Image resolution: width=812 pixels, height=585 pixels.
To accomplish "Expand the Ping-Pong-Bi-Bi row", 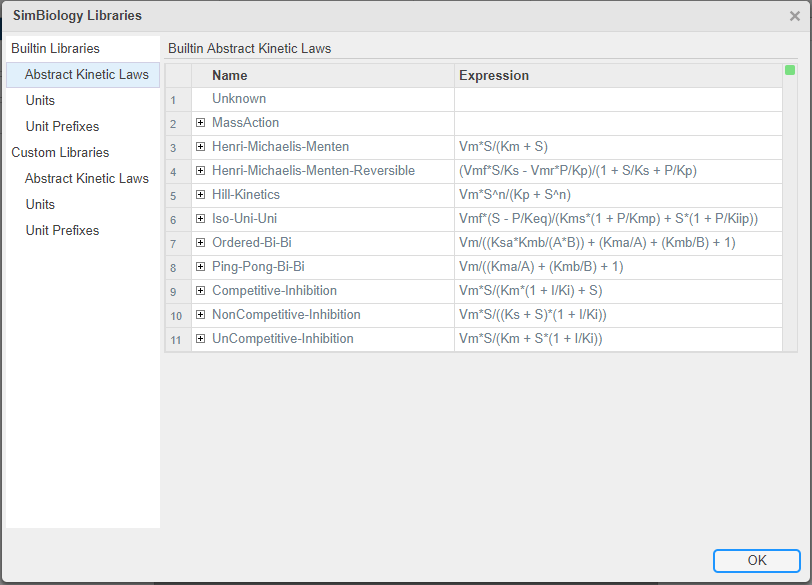I will click(201, 267).
